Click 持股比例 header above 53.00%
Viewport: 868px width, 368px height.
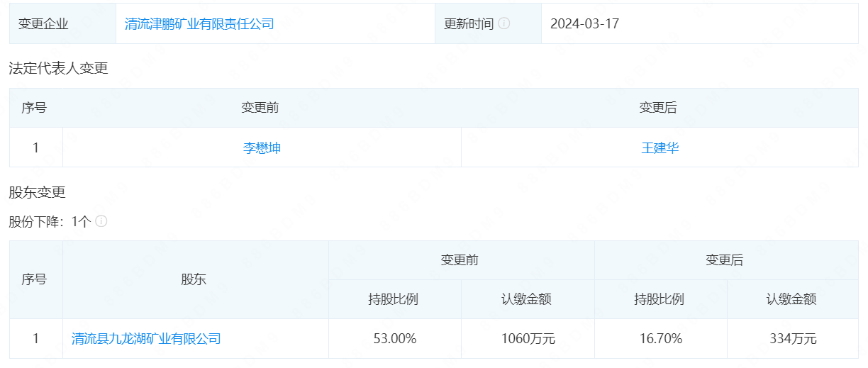coord(394,299)
